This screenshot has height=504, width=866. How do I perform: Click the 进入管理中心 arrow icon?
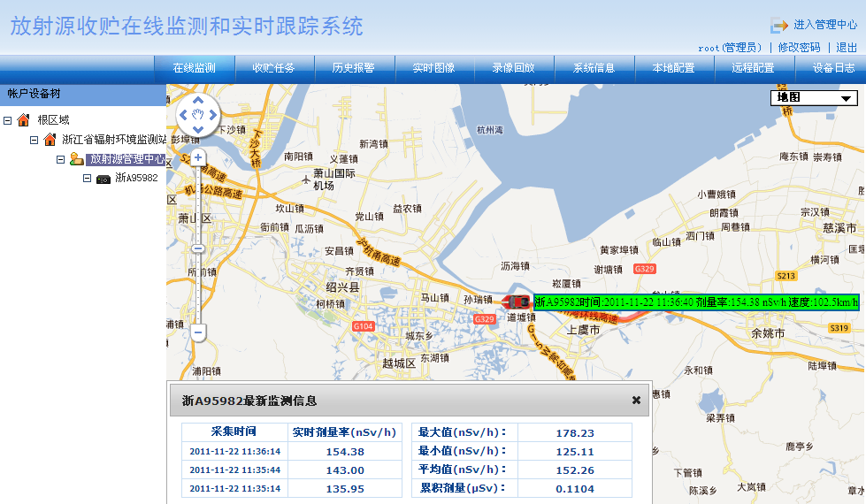coord(778,26)
